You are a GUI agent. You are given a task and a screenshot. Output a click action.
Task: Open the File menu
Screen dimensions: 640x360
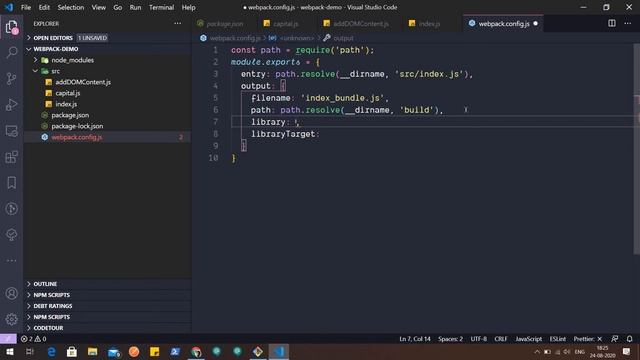tap(26, 7)
